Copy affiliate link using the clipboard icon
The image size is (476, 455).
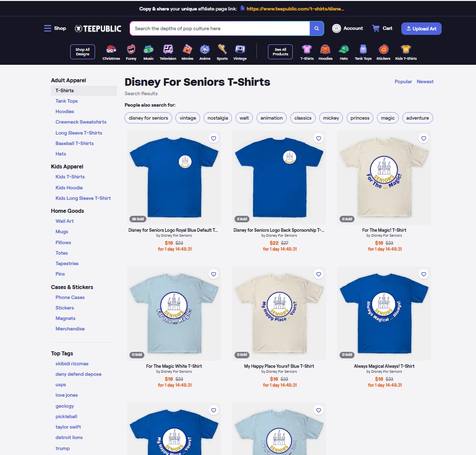pyautogui.click(x=242, y=8)
